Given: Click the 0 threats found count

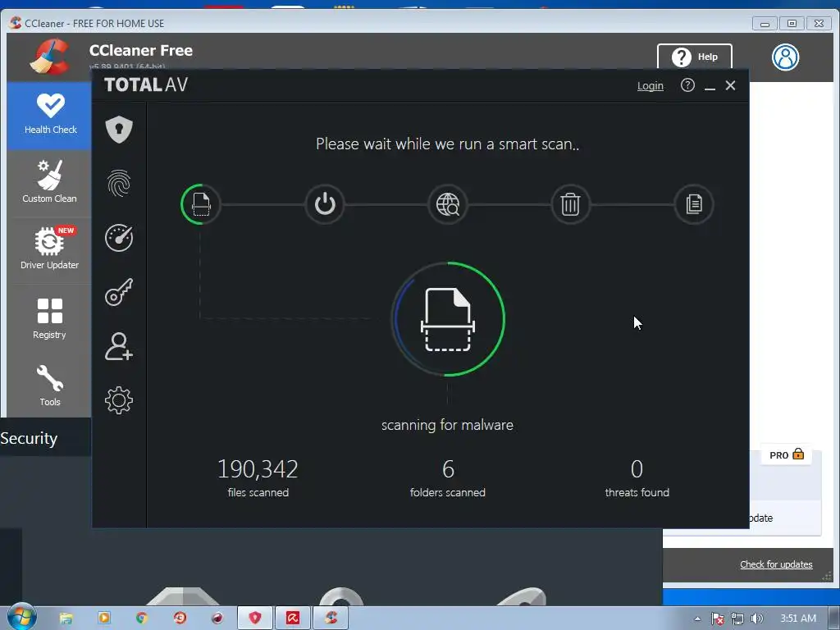Looking at the screenshot, I should (637, 469).
